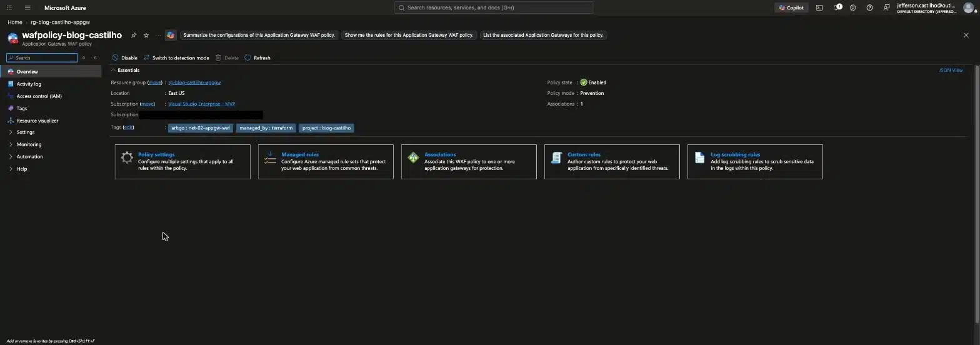Screen dimensions: 980x345
Task: Open the Azure portal apps grid icon
Action: pyautogui.click(x=9, y=7)
